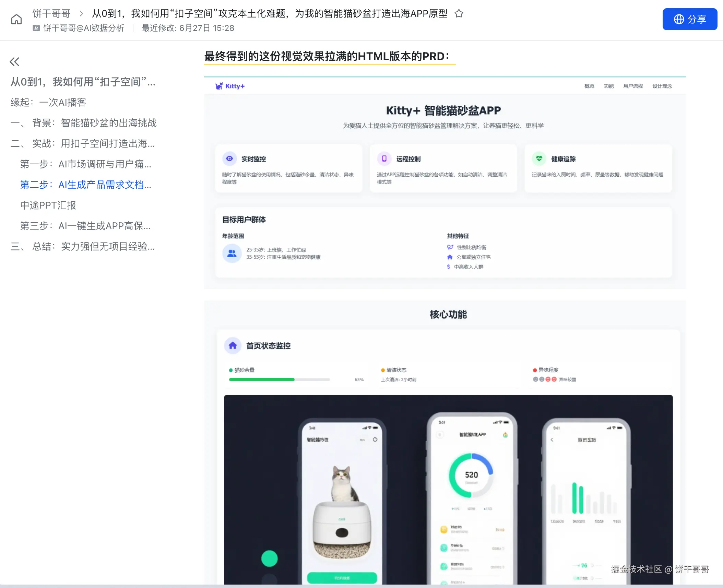Open 饼干哥哥@AI数据分析 space link
The height and width of the screenshot is (588, 723).
(x=83, y=28)
